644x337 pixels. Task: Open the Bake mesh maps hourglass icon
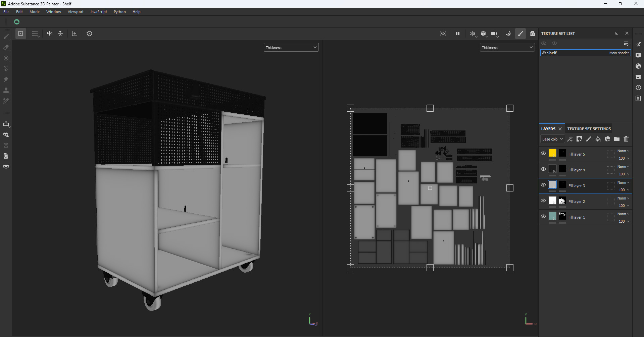(6, 145)
